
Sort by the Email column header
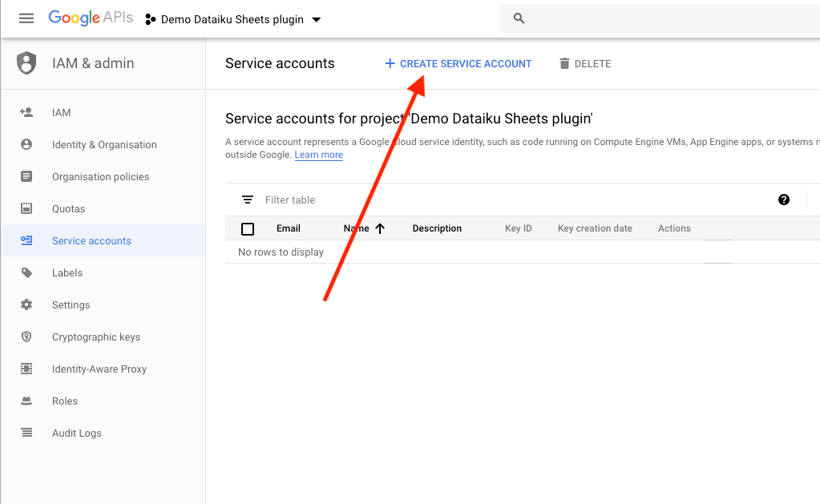288,228
